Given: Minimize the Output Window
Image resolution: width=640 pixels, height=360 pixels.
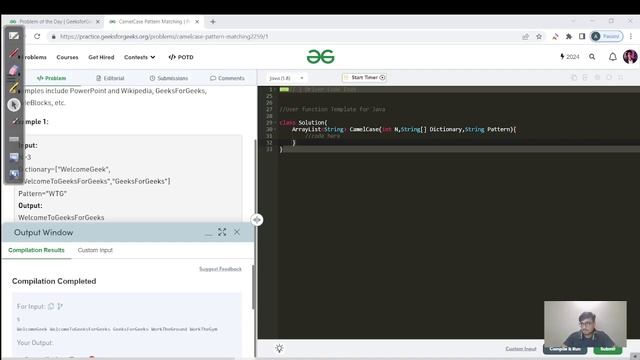Looking at the screenshot, I should 209,233.
